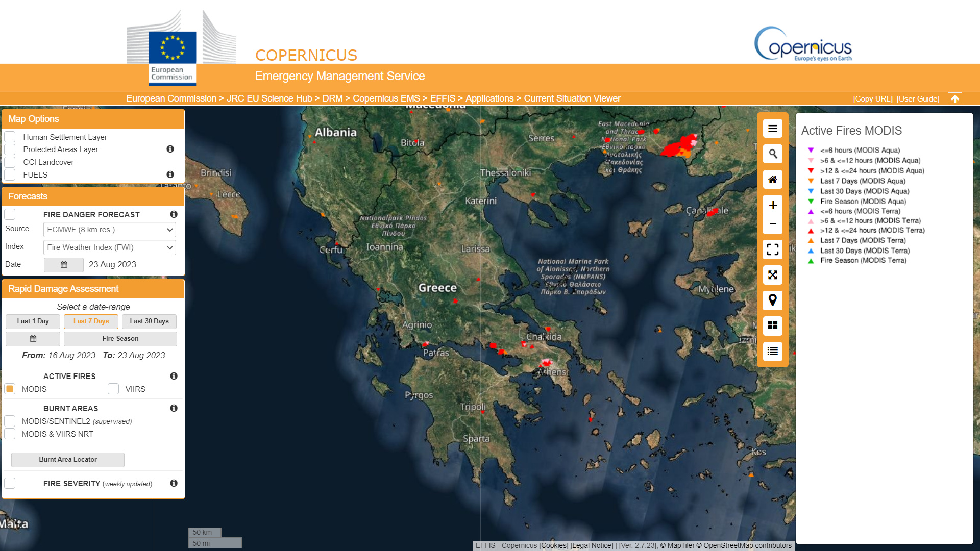Image resolution: width=980 pixels, height=551 pixels.
Task: Open the Fire Weather Index dropdown
Action: pos(110,247)
